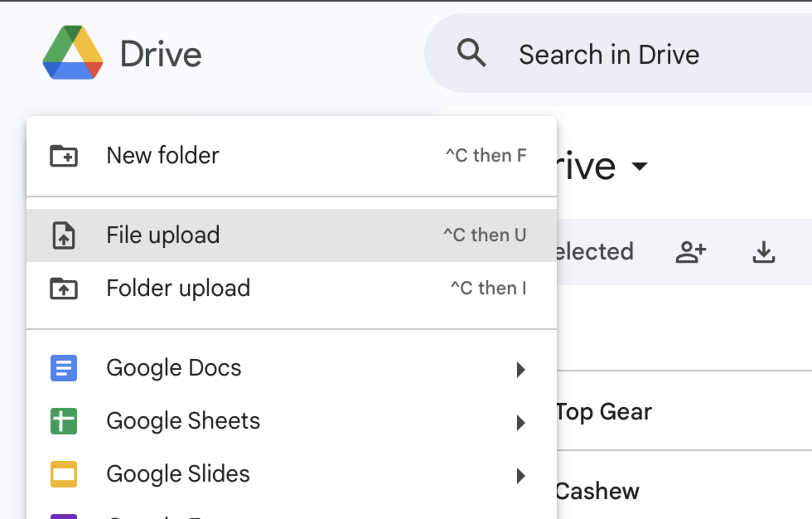Image resolution: width=812 pixels, height=519 pixels.
Task: Open the Cashew file
Action: pyautogui.click(x=597, y=491)
